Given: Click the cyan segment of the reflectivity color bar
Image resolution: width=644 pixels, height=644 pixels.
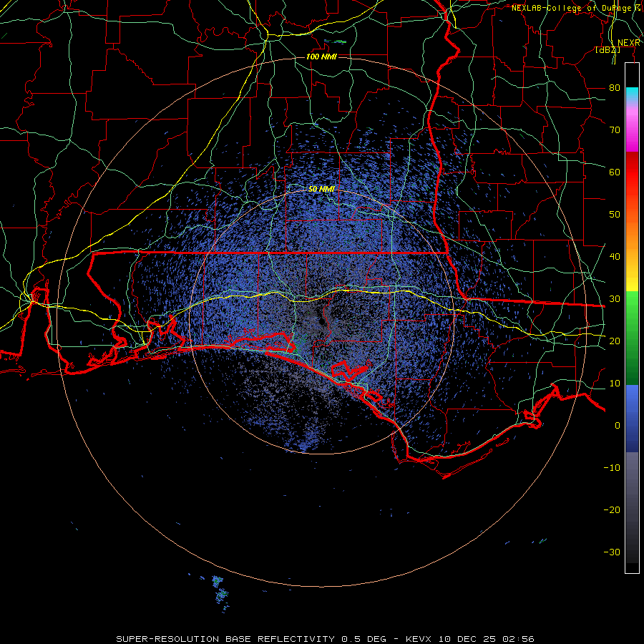Looking at the screenshot, I should click(632, 94).
